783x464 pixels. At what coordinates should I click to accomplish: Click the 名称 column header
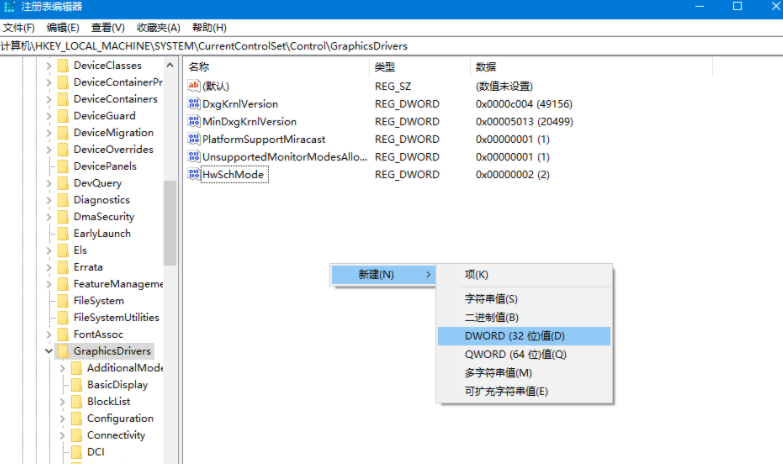click(x=277, y=67)
